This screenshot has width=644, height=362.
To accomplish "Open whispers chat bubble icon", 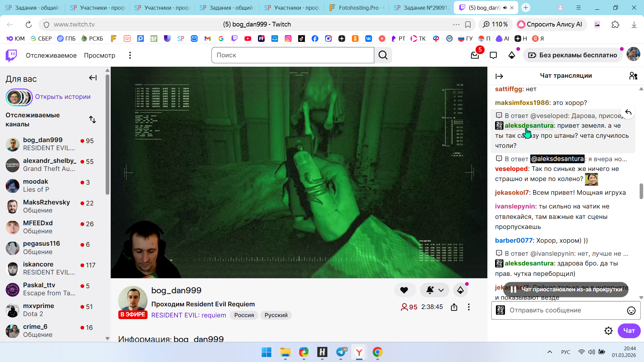I will click(x=493, y=55).
